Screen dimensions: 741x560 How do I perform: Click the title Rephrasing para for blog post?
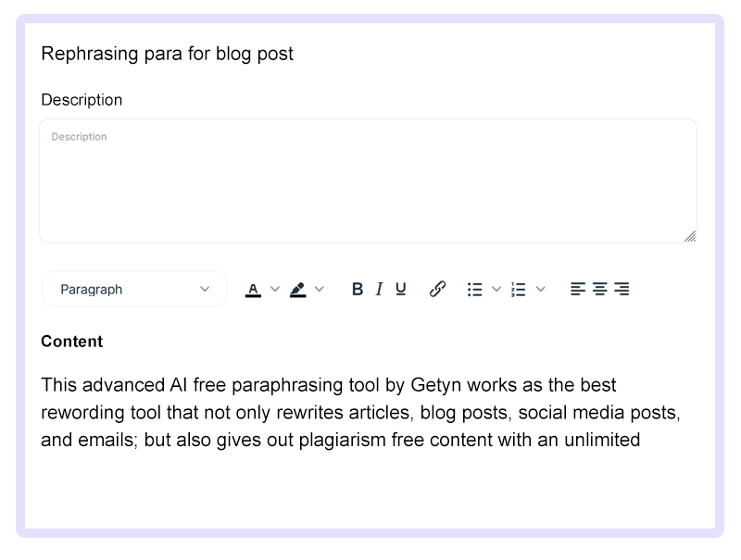pyautogui.click(x=168, y=54)
